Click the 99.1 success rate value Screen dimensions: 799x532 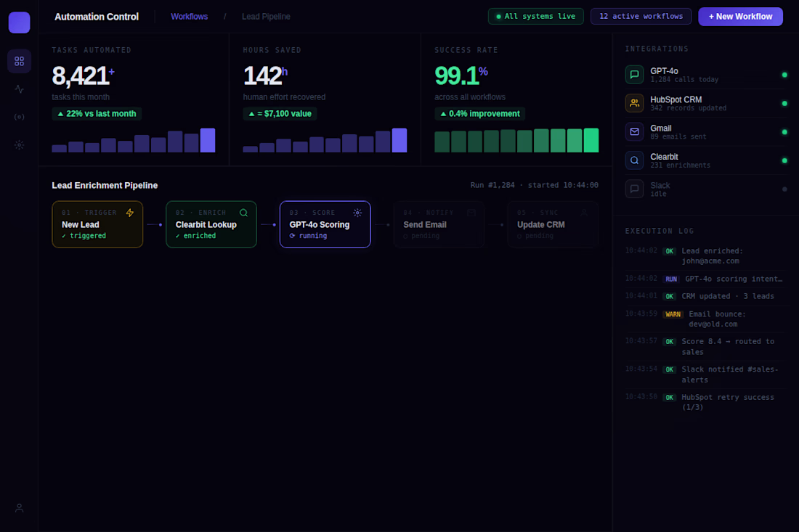coord(461,76)
